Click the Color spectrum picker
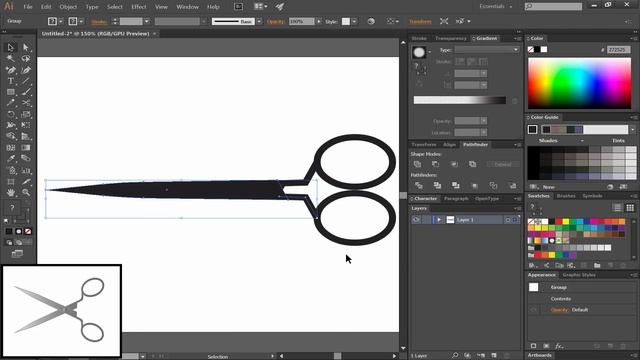Viewport: 640px width, 360px height. [x=580, y=83]
